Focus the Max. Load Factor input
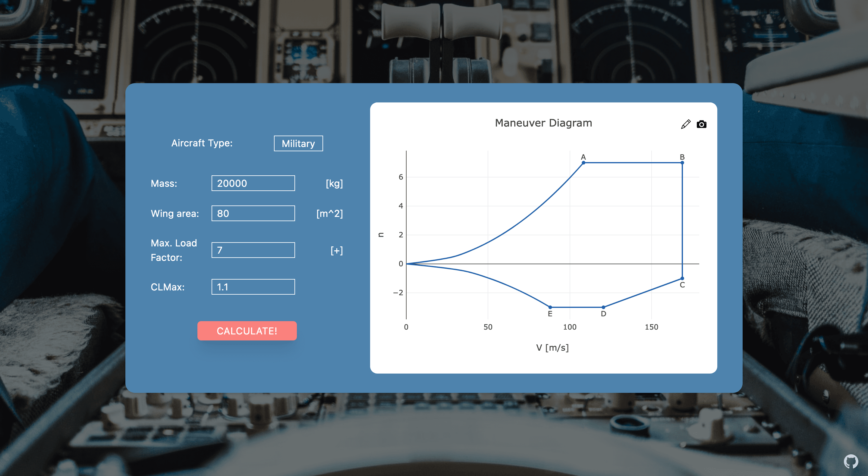868x476 pixels. click(253, 250)
